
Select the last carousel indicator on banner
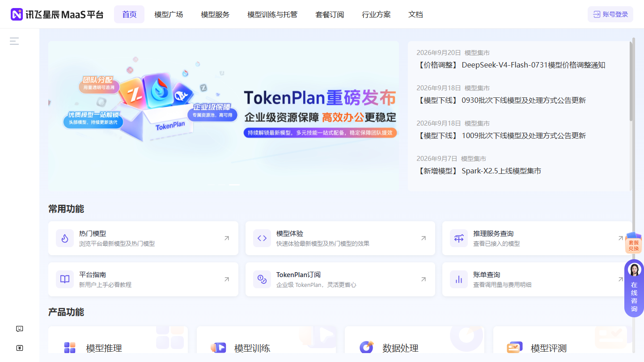point(234,185)
